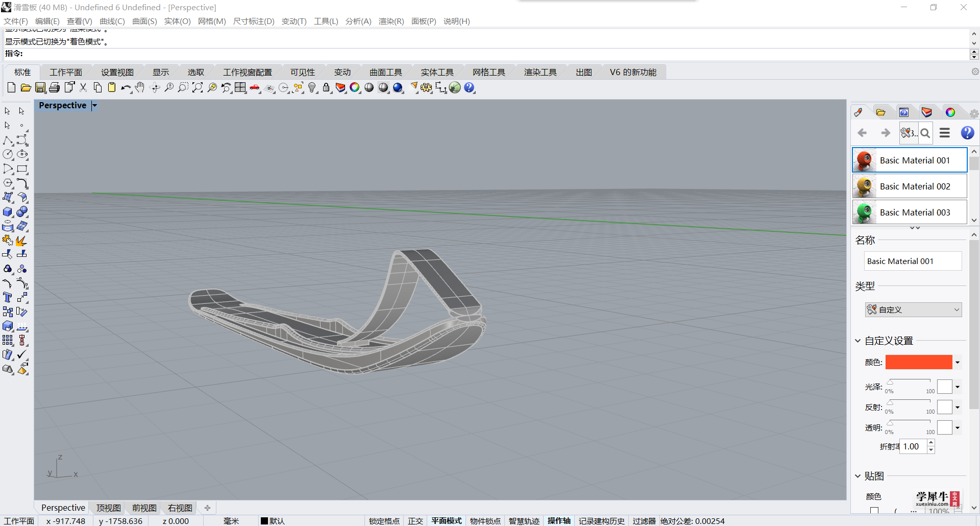Toggle the selection filter 过滤器
The width and height of the screenshot is (980, 526).
(x=644, y=521)
